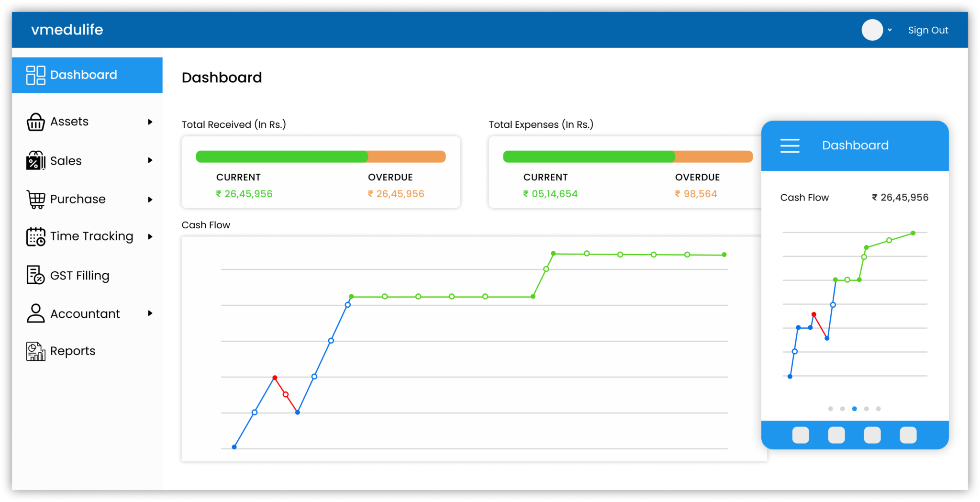Image resolution: width=980 pixels, height=502 pixels.
Task: Click the Total Received progress bar
Action: click(321, 156)
